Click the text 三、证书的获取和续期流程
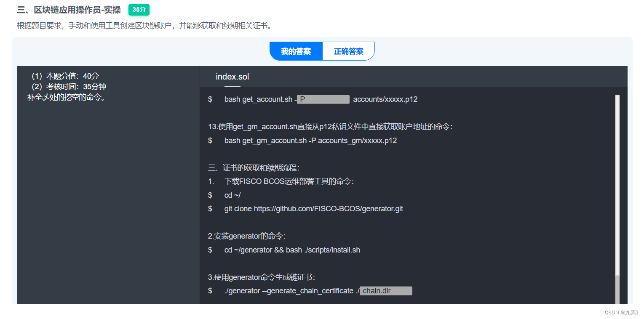The image size is (644, 319). pos(254,168)
